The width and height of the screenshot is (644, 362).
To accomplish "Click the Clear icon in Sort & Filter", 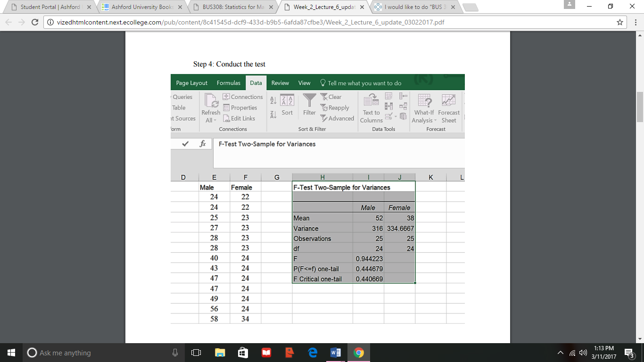I will pos(331,96).
